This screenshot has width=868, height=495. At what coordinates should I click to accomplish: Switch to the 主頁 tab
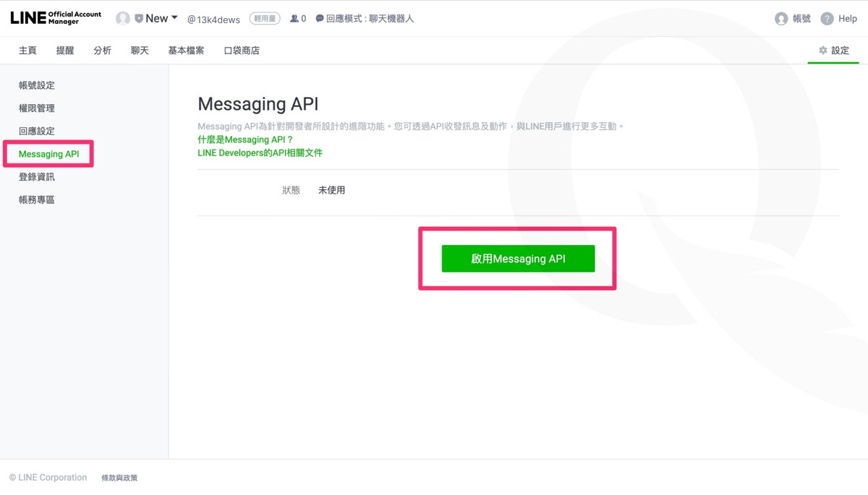tap(27, 51)
